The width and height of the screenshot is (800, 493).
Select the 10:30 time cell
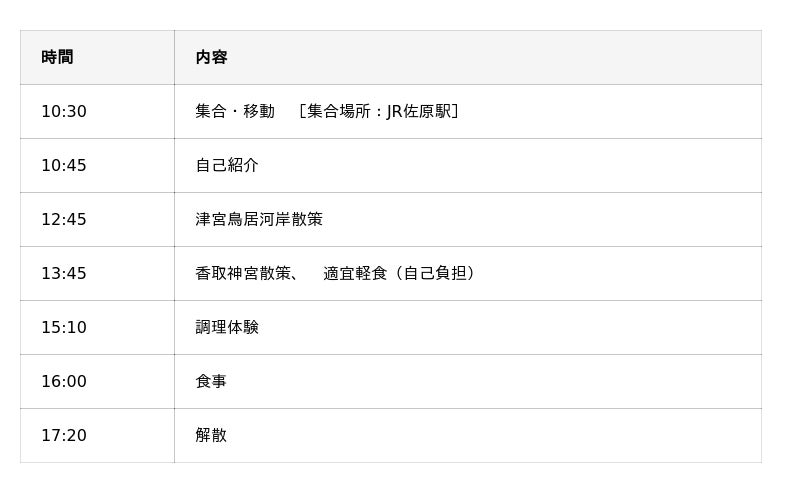coord(64,112)
